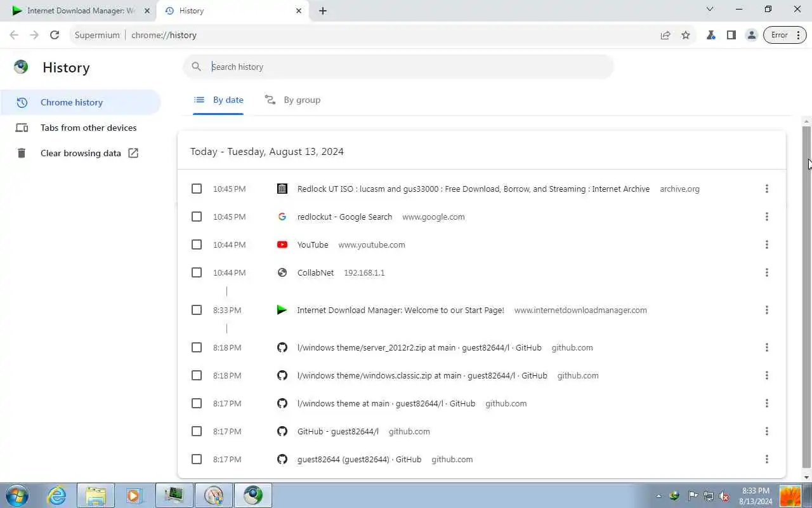Open a new tab with plus button
The width and height of the screenshot is (812, 508).
[323, 11]
